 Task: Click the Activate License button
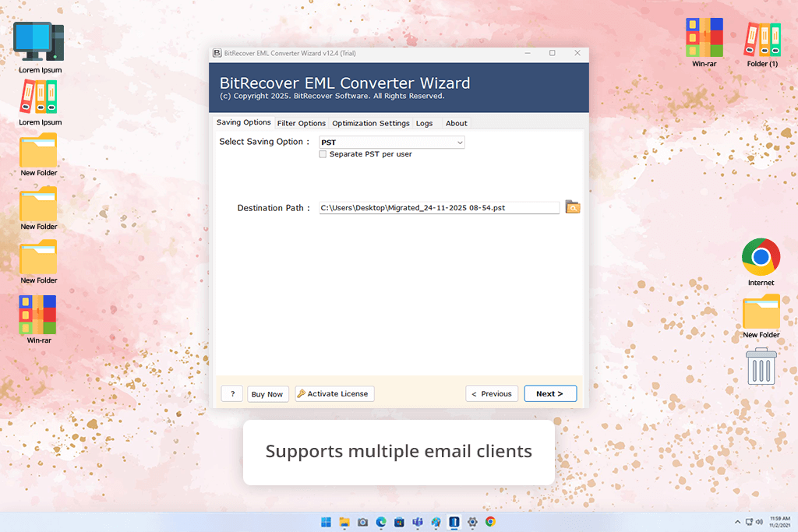[x=334, y=393]
